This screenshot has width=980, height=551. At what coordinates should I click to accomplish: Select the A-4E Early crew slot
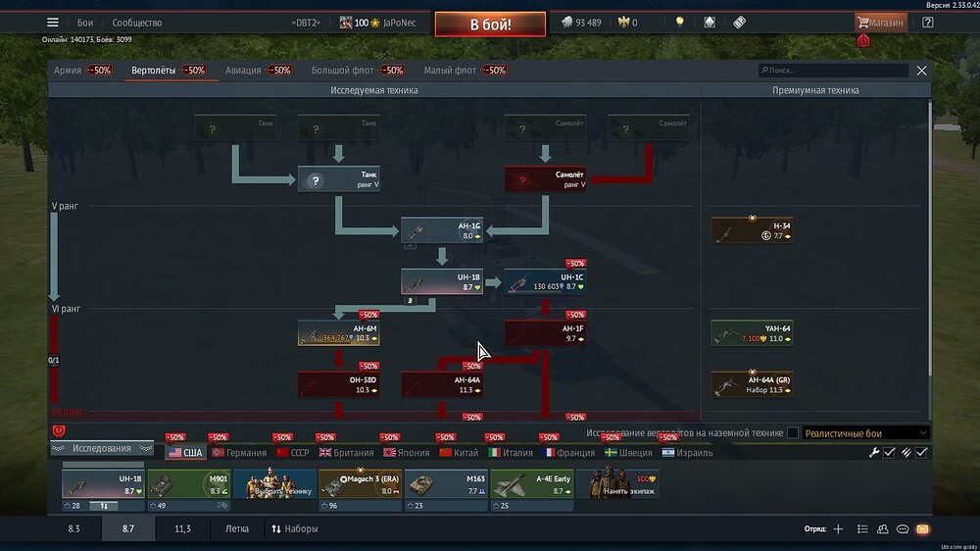pyautogui.click(x=531, y=484)
